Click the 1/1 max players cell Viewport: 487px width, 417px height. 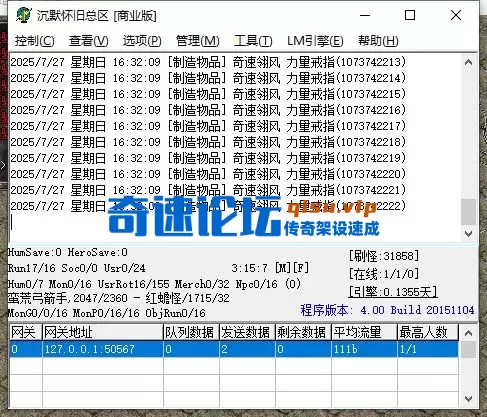(428, 349)
